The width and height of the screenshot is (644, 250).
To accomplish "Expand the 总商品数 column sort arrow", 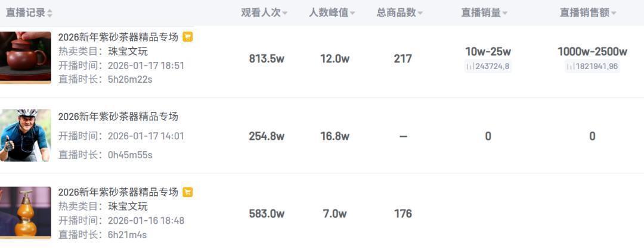I will [420, 13].
